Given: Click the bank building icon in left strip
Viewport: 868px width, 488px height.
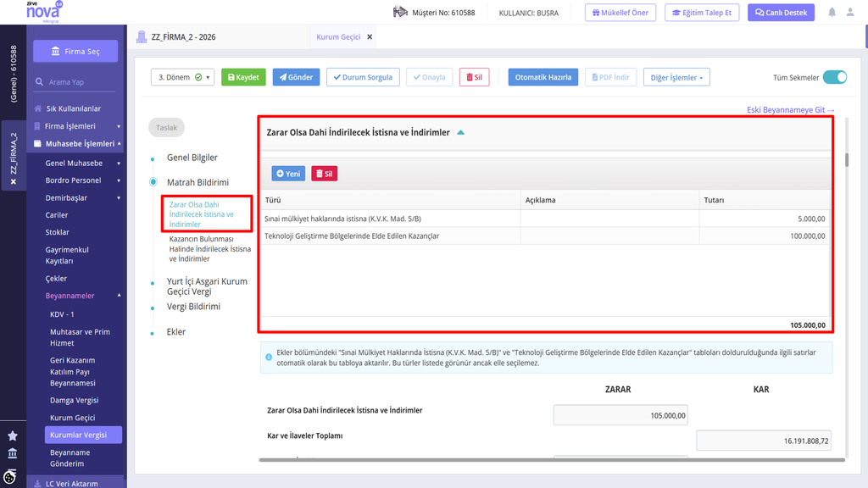Looking at the screenshot, I should 13,454.
